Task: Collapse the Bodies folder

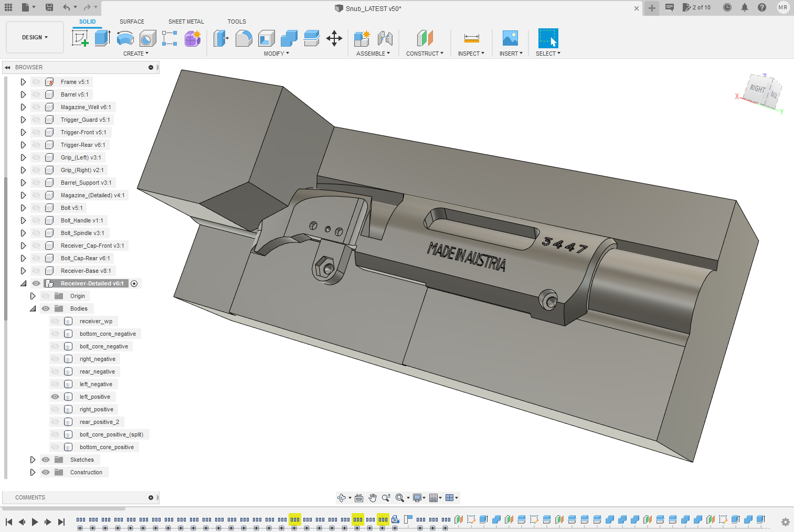Action: (x=33, y=308)
